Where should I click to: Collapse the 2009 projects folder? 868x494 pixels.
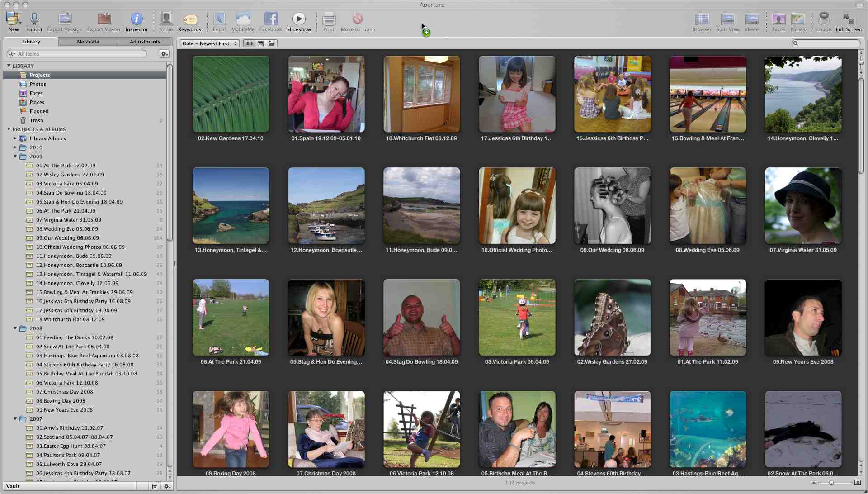[x=15, y=157]
